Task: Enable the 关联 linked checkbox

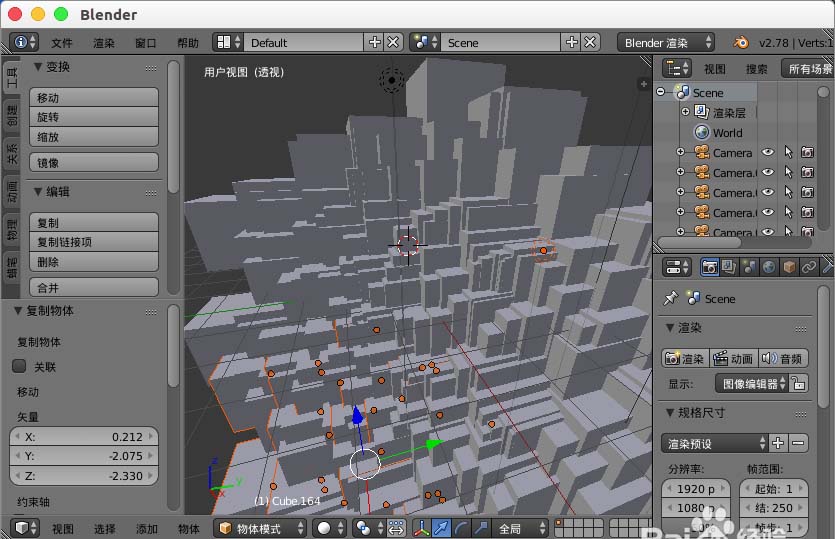Action: pyautogui.click(x=19, y=366)
